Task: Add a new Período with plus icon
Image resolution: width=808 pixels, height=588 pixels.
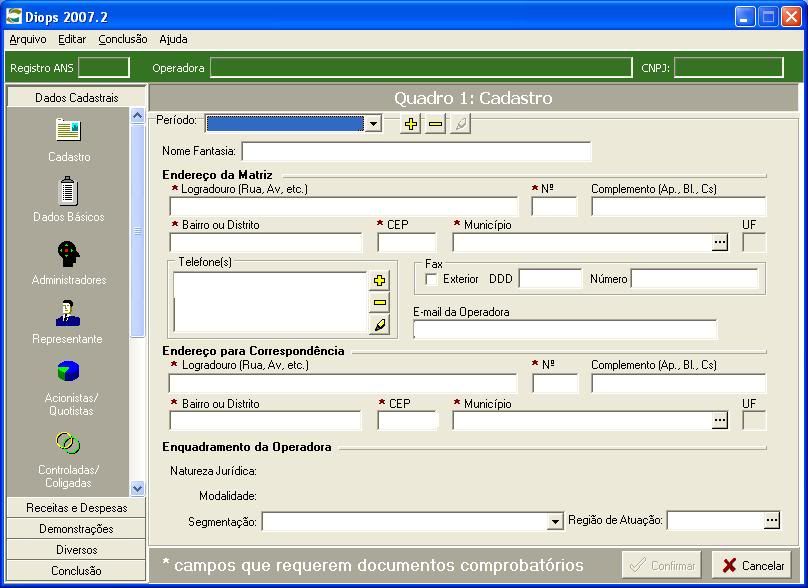Action: pos(411,124)
